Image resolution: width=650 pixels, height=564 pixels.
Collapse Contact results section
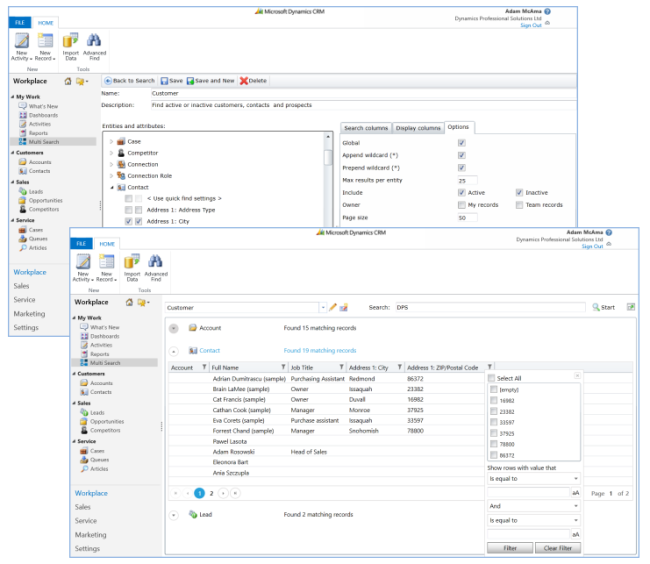pyautogui.click(x=174, y=351)
